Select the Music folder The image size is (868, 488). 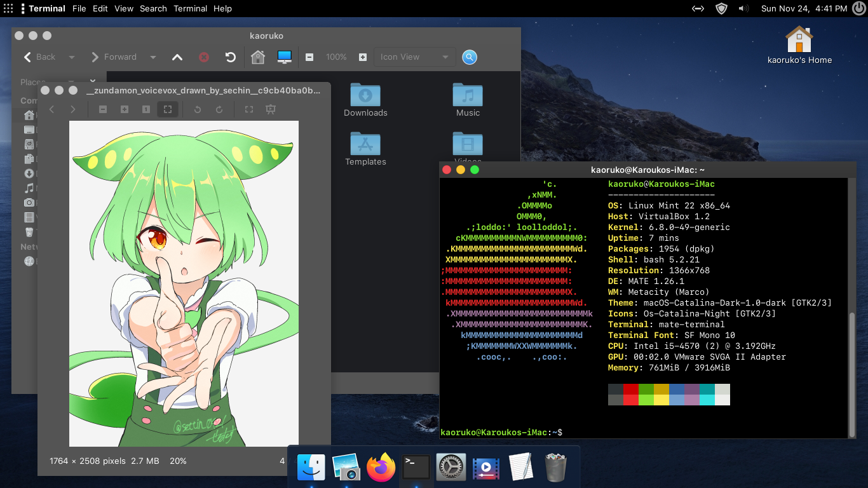coord(468,100)
